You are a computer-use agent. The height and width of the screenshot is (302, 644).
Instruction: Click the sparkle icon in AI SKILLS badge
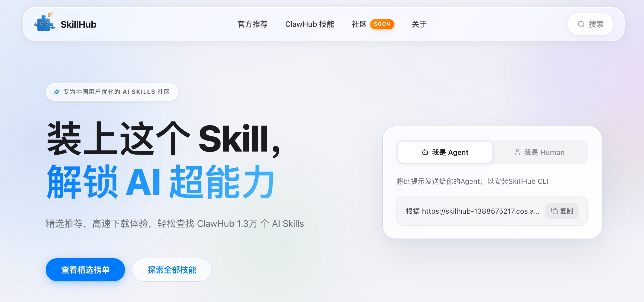(57, 92)
